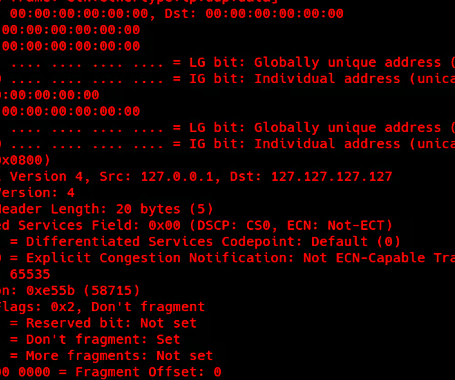455x380 pixels.
Task: Click the Flags 0x2 Don't fragment line
Action: [x=102, y=307]
